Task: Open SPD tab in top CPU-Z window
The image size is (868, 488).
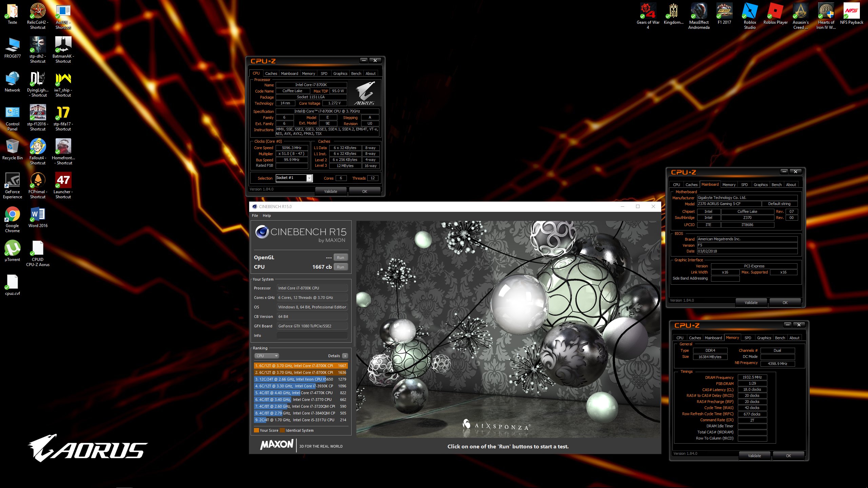Action: (324, 73)
